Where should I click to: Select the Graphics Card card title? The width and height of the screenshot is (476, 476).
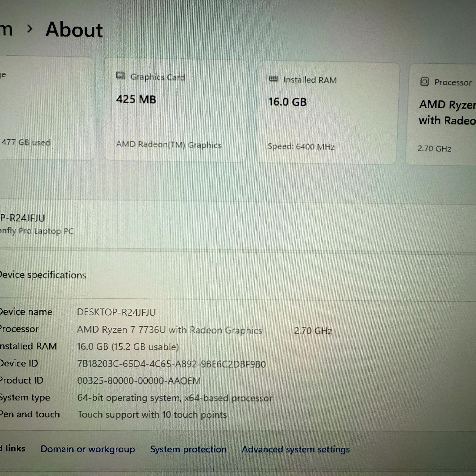tap(158, 77)
